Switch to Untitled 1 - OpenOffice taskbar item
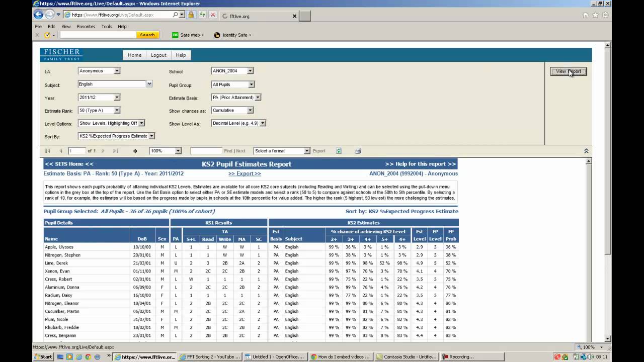The height and width of the screenshot is (362, 644). (274, 356)
